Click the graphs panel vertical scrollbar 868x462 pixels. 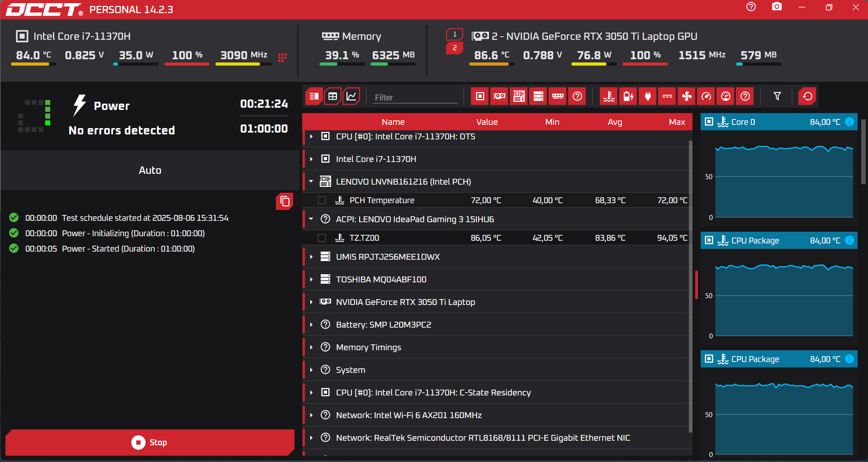pos(863,152)
